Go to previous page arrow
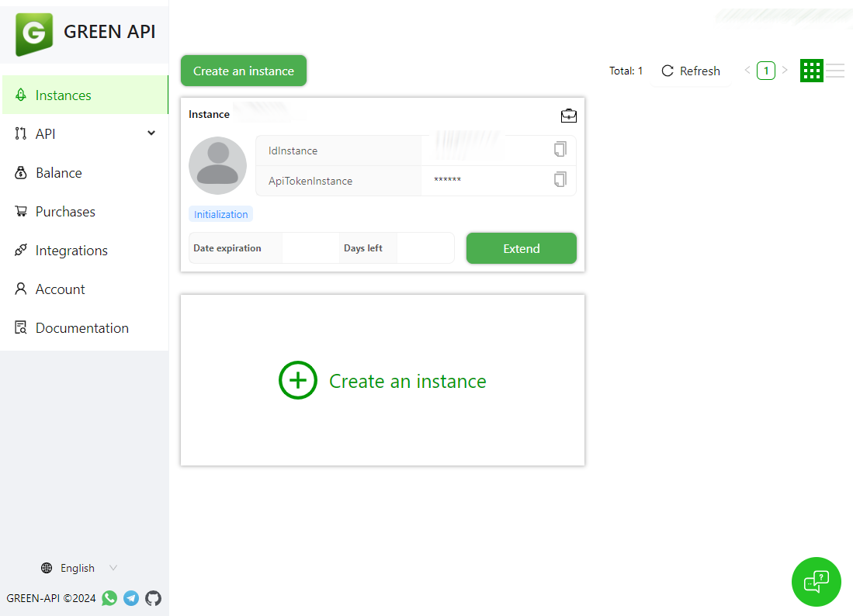 [x=747, y=70]
